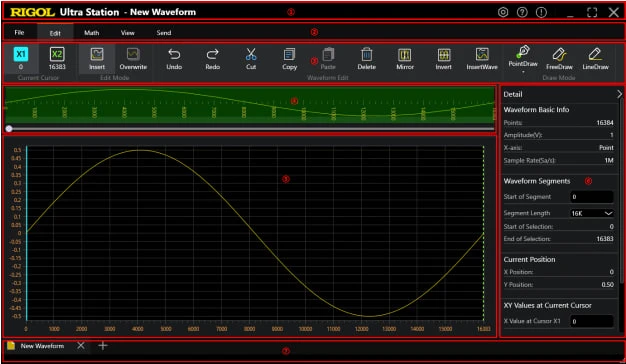The height and width of the screenshot is (364, 626).
Task: Apply Mirror to the waveform
Action: 405,59
